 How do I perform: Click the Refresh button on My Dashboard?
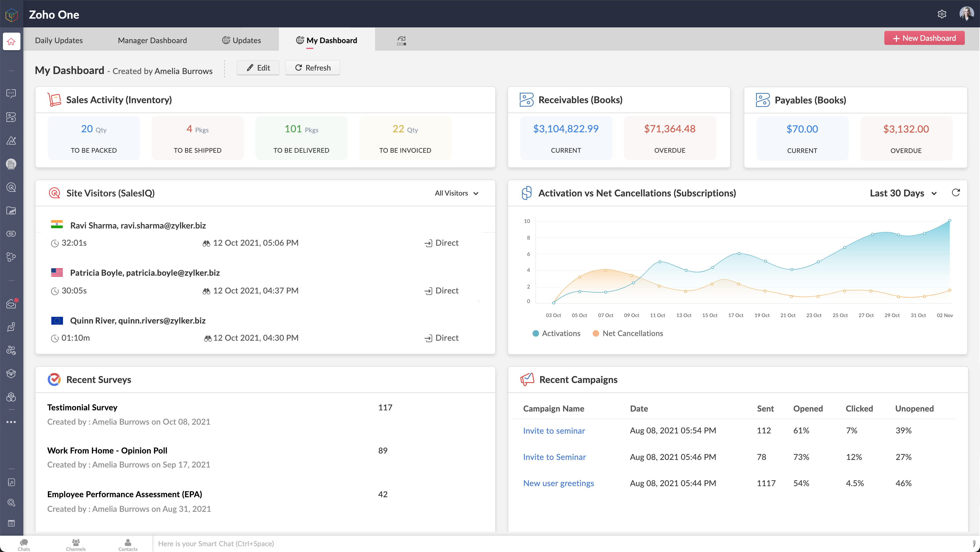(x=311, y=67)
